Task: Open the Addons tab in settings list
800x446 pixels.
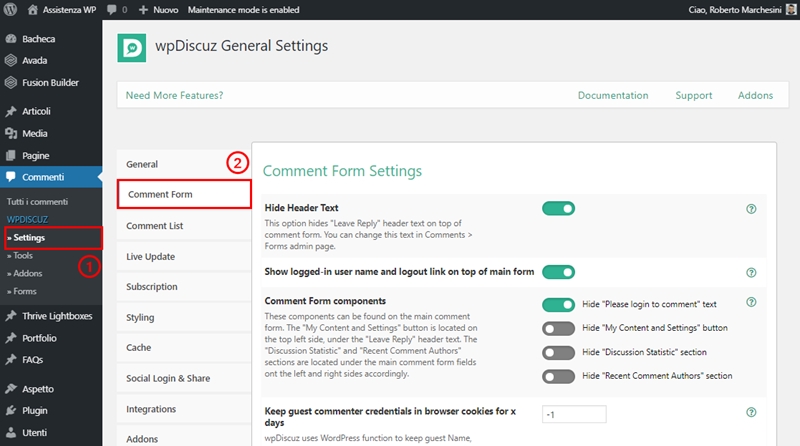Action: point(184,438)
